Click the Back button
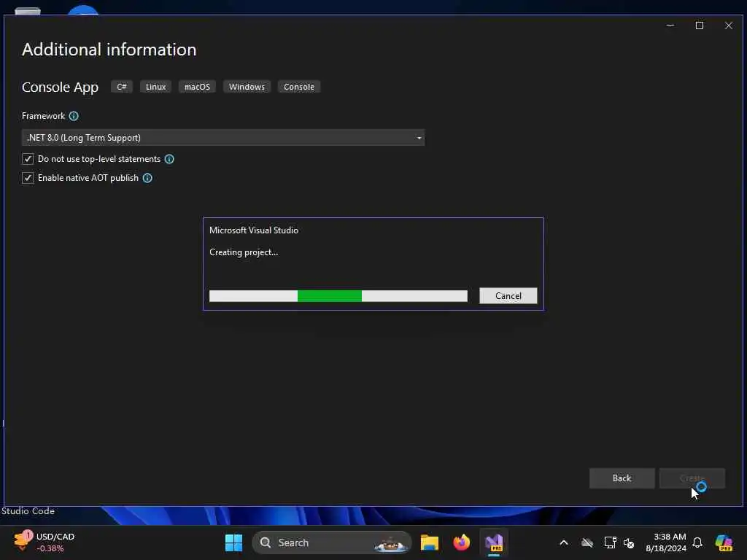The height and width of the screenshot is (560, 747). tap(622, 478)
